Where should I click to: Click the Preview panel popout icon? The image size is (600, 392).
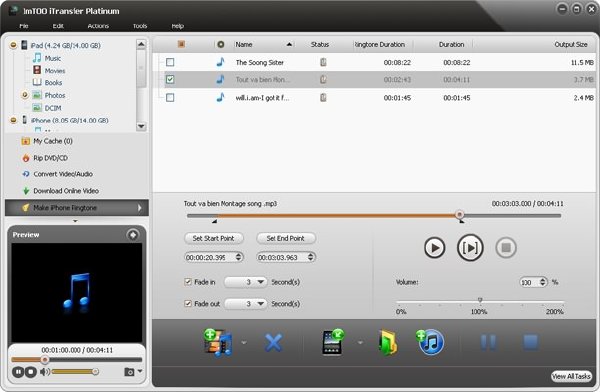pyautogui.click(x=133, y=235)
